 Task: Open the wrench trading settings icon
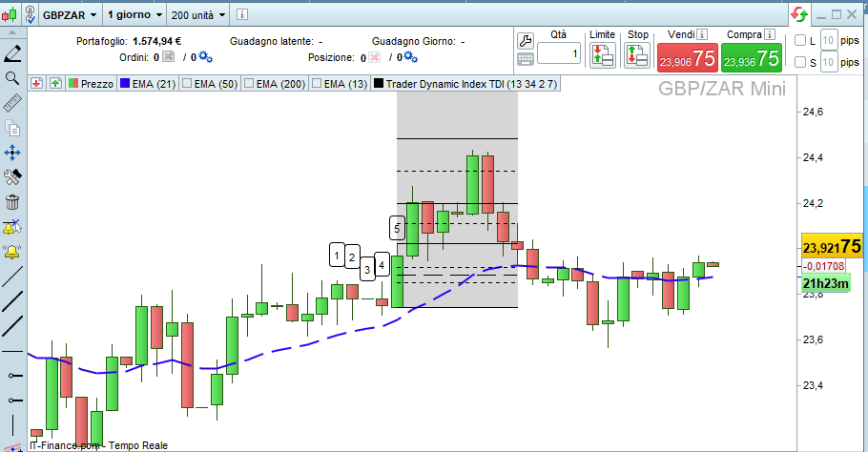click(526, 41)
